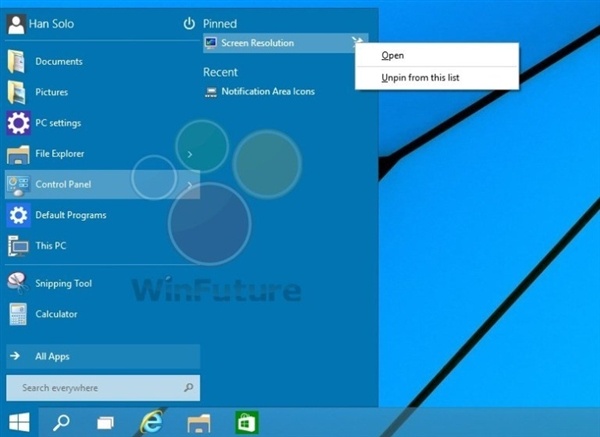600x437 pixels.
Task: Click the Task View icon on taskbar
Action: click(105, 423)
